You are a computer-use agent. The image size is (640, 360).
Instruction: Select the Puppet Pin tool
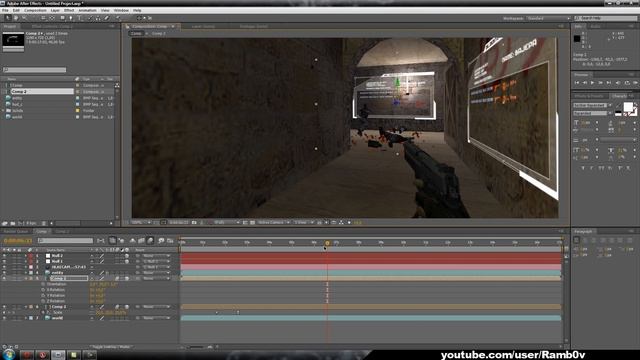[118, 18]
